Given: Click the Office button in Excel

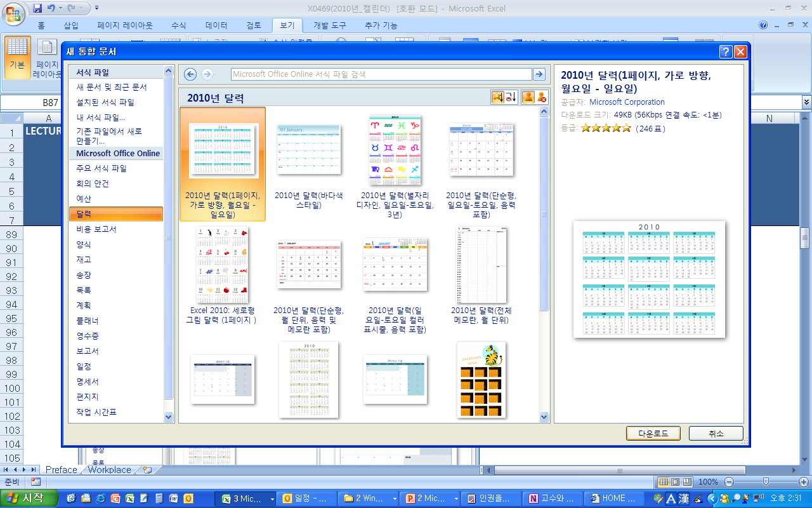Looking at the screenshot, I should point(15,13).
